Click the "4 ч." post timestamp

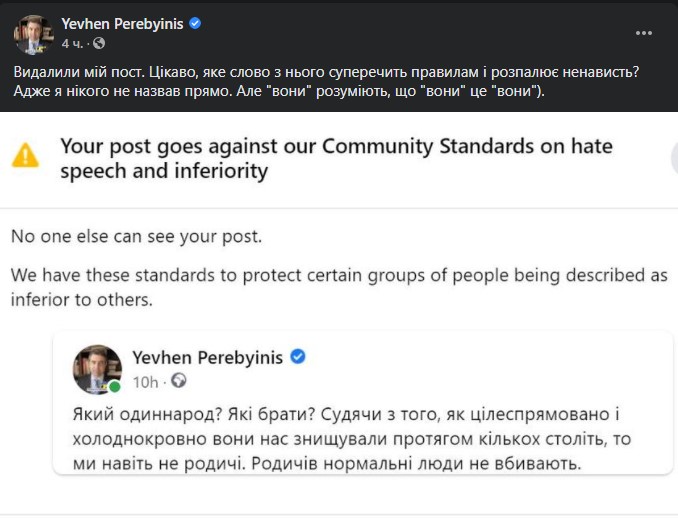click(72, 44)
